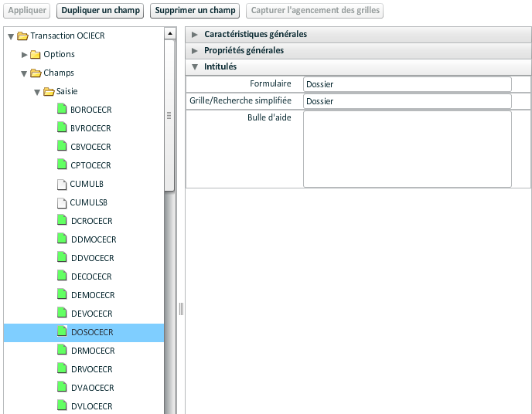Collapse the Transaction OCIECR root node

11,36
